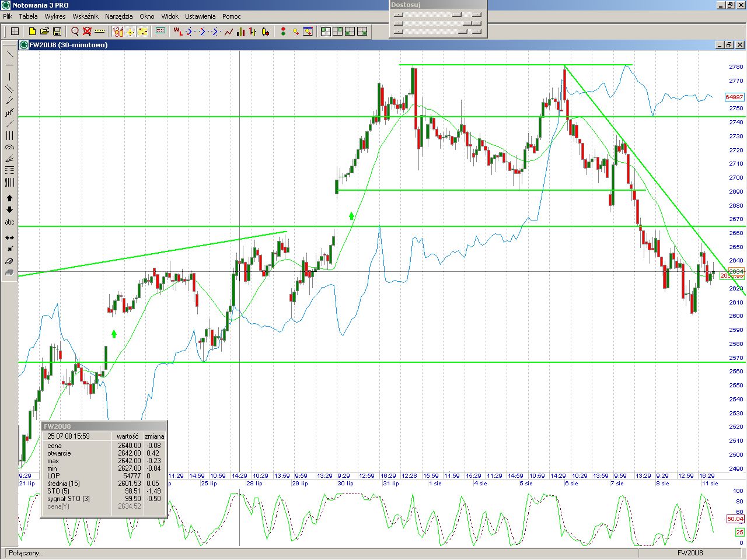747x560 pixels.
Task: Open the Wykres menu
Action: pos(55,16)
